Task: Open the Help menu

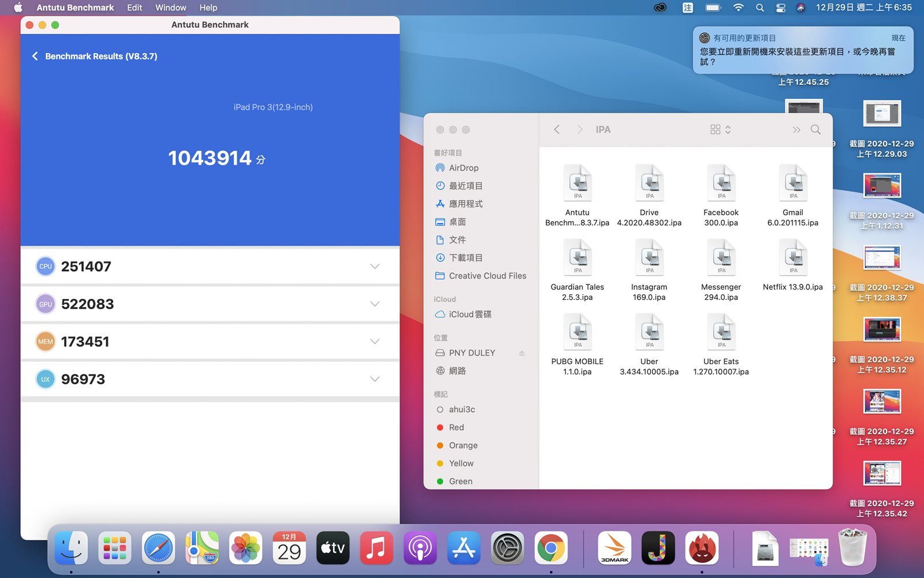Action: [208, 8]
